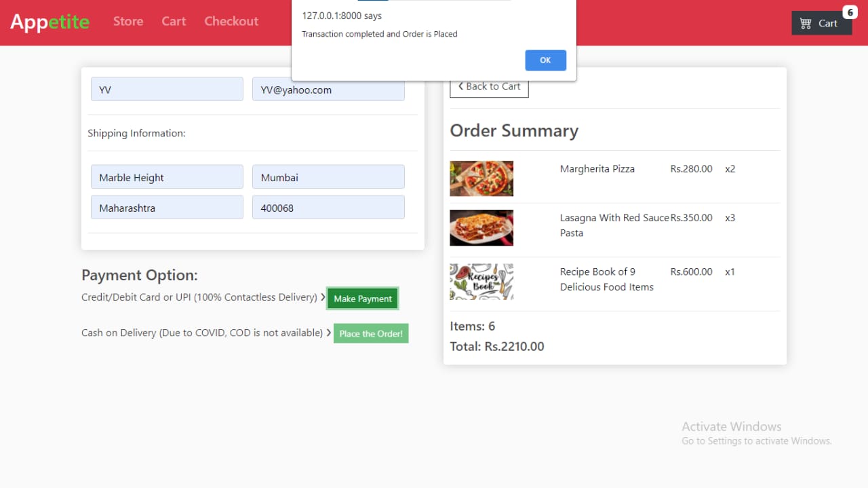Image resolution: width=868 pixels, height=488 pixels.
Task: Click Recipe Book of 9 Delicious Food Items
Action: (x=607, y=279)
